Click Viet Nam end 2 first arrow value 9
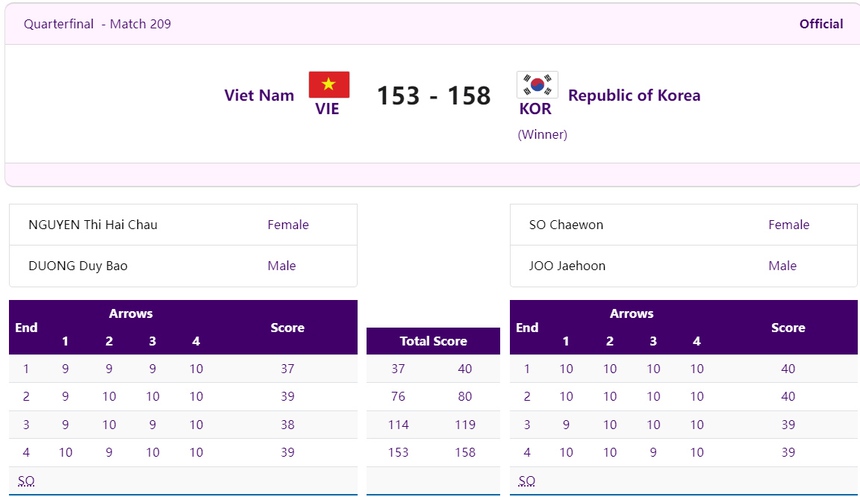Screen dimensions: 860x497 [65, 396]
